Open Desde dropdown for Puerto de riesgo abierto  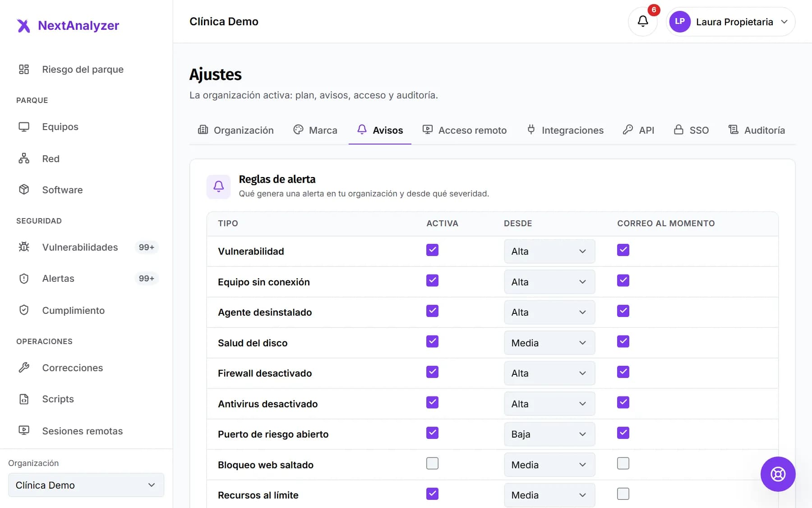pyautogui.click(x=549, y=434)
